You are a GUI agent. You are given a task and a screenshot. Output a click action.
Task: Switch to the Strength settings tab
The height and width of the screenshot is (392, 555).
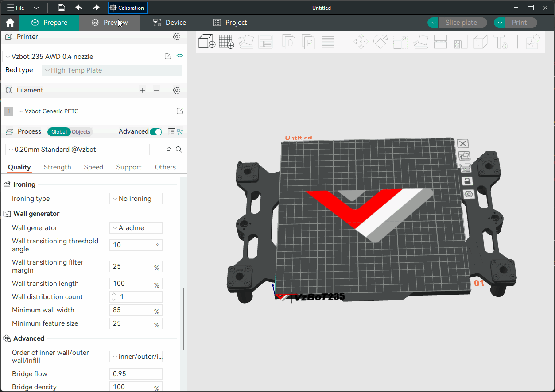57,167
